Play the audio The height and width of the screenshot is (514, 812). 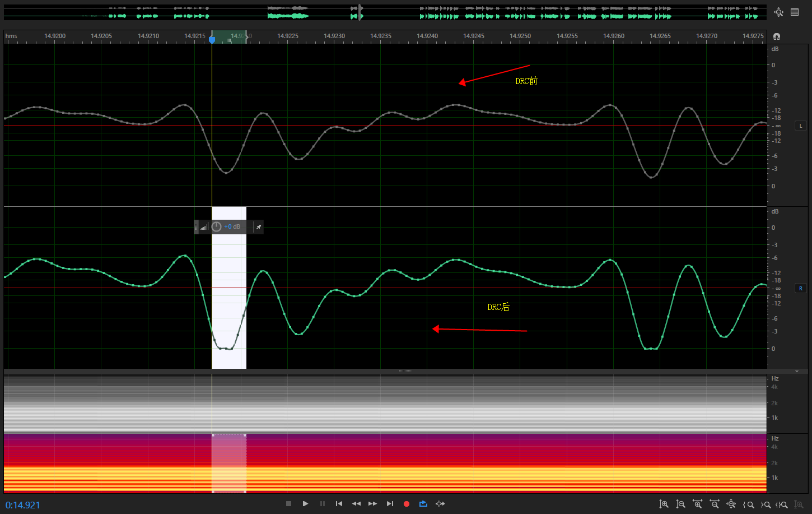click(305, 504)
